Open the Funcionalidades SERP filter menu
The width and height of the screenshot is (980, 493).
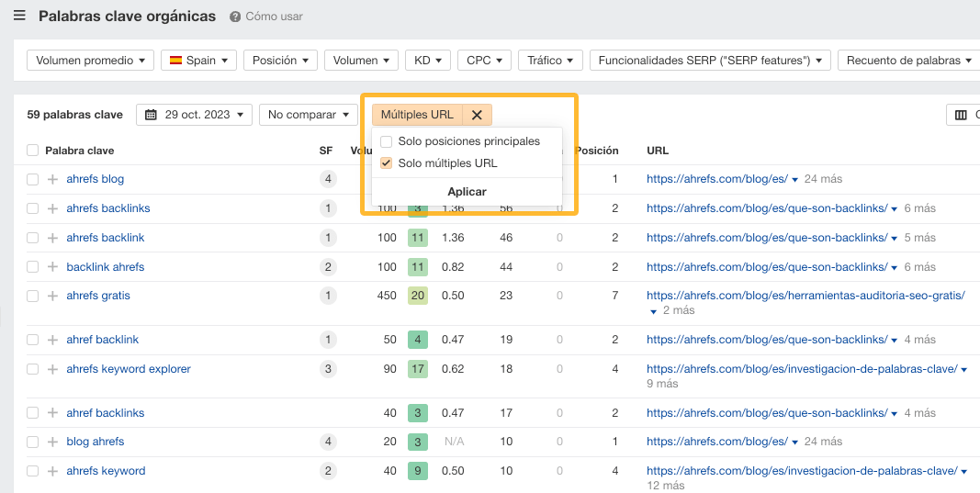tap(709, 61)
